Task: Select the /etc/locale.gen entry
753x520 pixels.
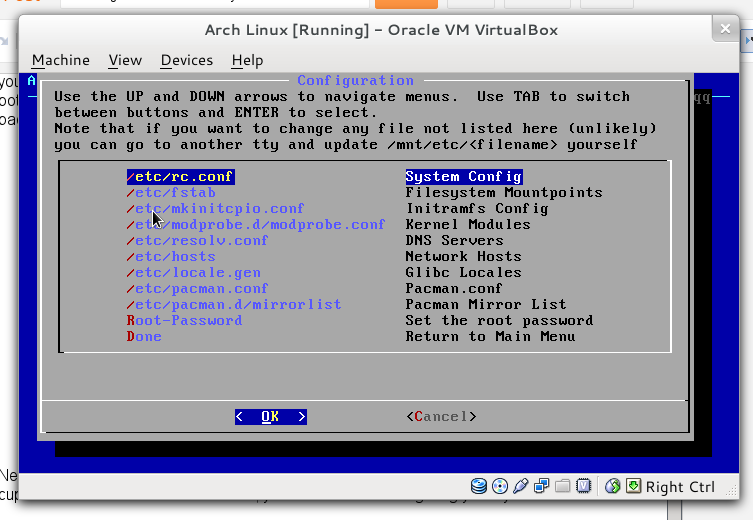Action: point(194,272)
